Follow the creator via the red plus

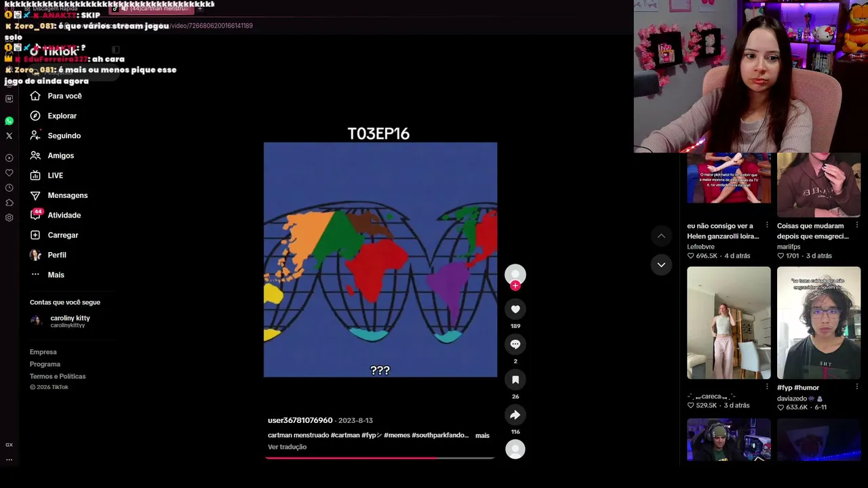coord(515,285)
